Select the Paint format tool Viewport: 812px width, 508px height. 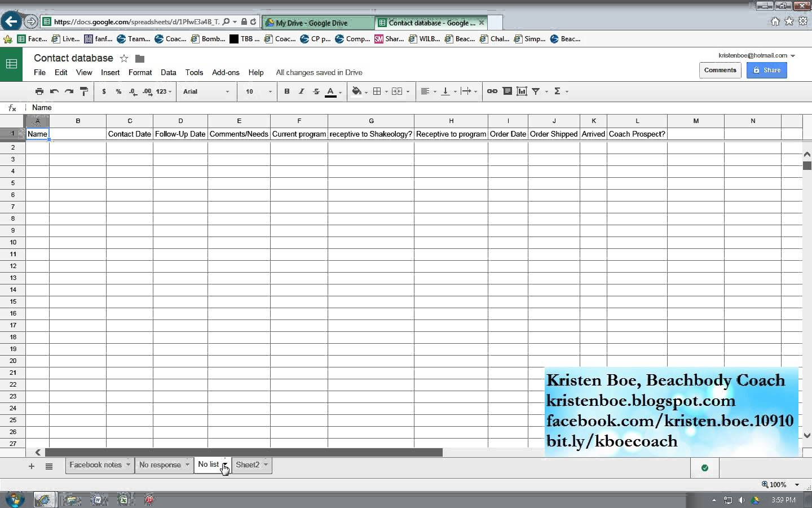(84, 91)
